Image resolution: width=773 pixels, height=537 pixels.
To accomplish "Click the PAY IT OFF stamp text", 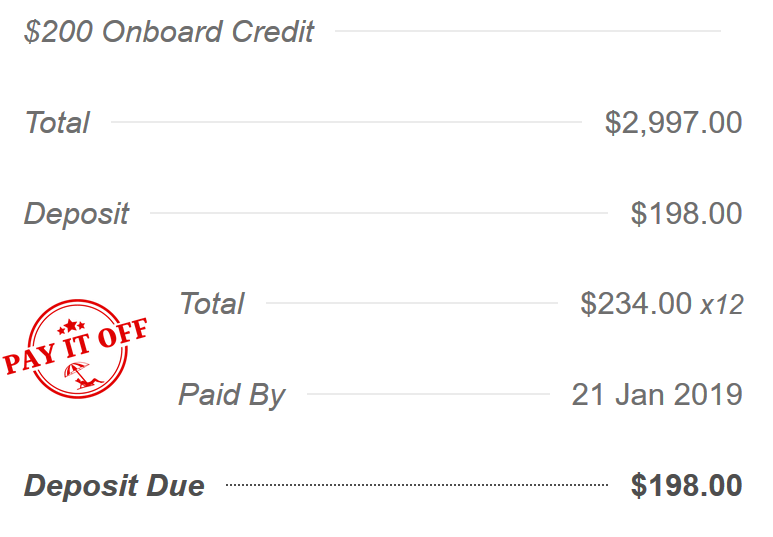I will (x=75, y=347).
